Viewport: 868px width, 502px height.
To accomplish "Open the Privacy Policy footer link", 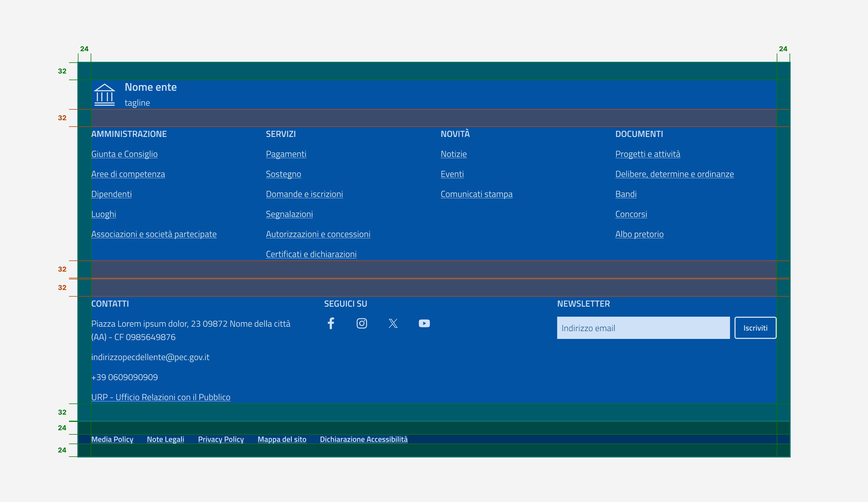I will click(x=221, y=439).
